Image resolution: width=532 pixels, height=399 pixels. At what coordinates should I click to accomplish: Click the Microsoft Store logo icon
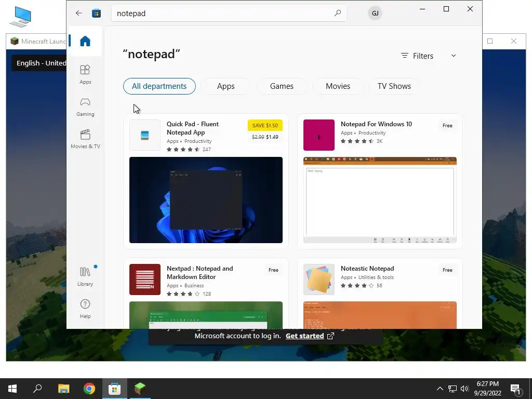pyautogui.click(x=96, y=13)
